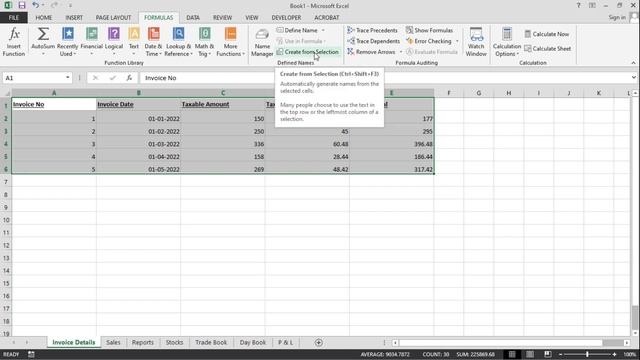Image resolution: width=640 pixels, height=360 pixels.
Task: Open Recently Used functions
Action: tap(67, 42)
